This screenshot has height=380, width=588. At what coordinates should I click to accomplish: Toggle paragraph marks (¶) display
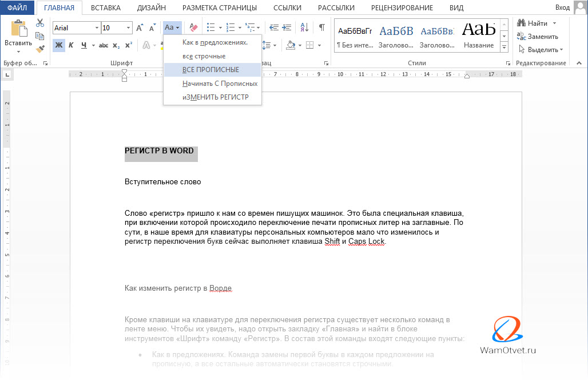coord(321,27)
